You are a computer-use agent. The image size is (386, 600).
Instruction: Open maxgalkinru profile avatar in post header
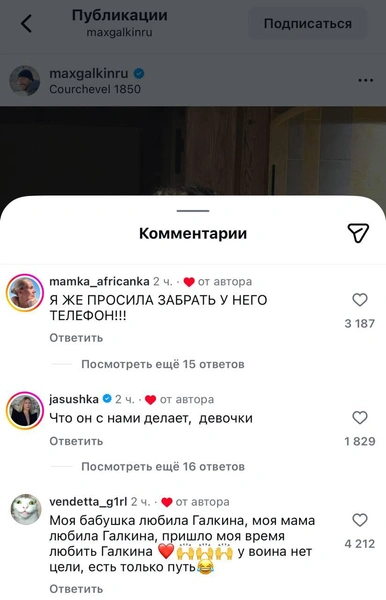(x=24, y=80)
